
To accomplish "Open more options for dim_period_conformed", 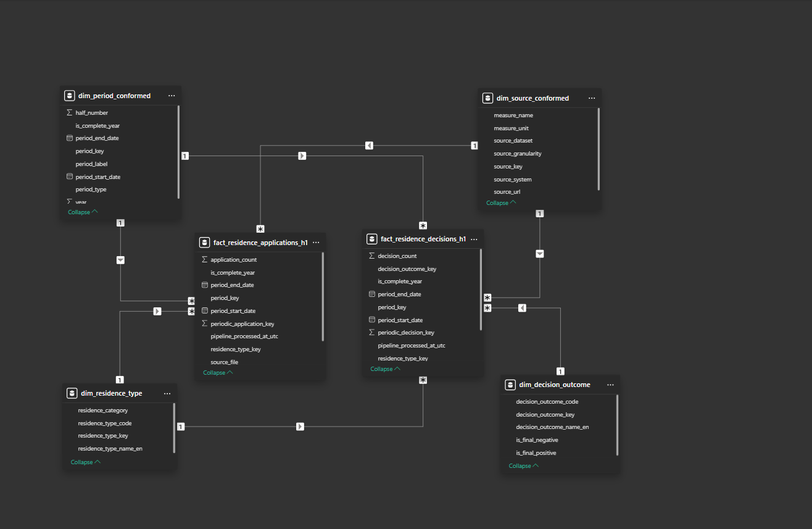I will click(172, 96).
